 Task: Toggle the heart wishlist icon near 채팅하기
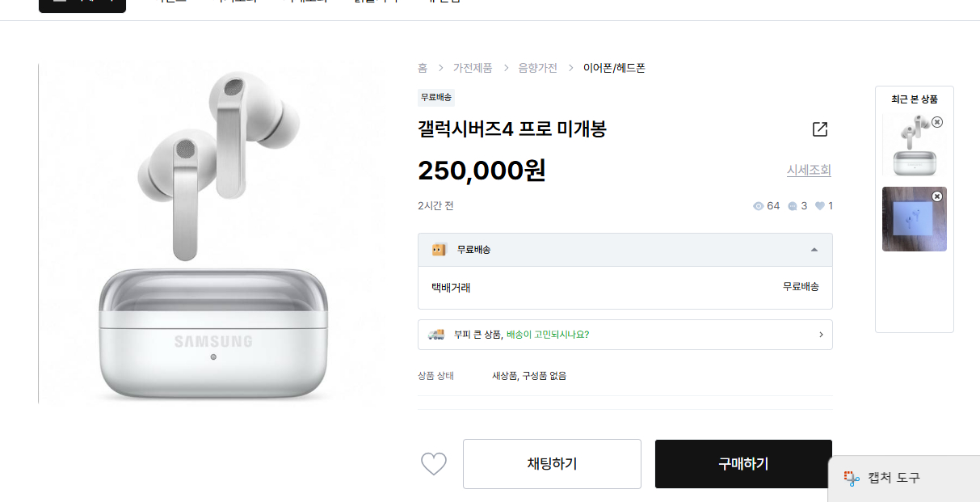(x=434, y=464)
